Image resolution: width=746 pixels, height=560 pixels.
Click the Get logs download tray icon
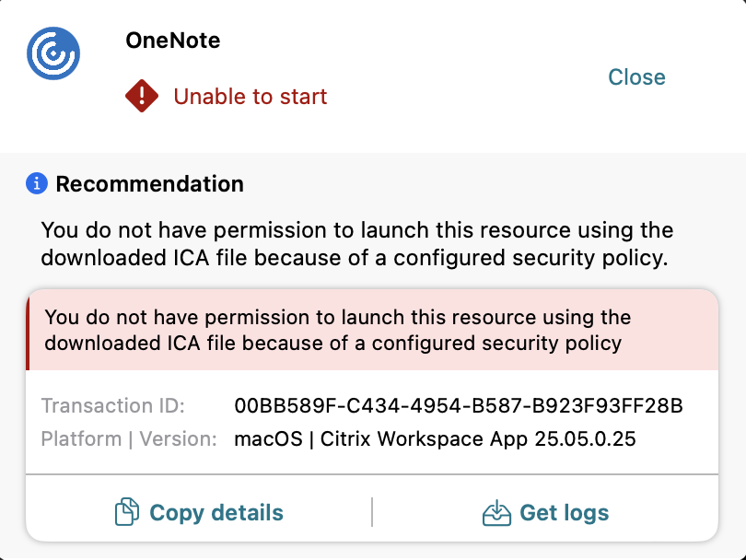point(496,512)
